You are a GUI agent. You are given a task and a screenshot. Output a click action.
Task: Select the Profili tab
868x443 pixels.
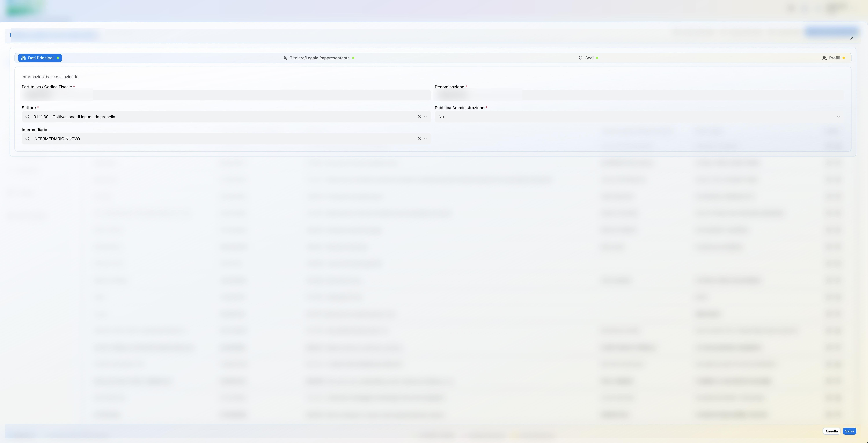[x=834, y=58]
